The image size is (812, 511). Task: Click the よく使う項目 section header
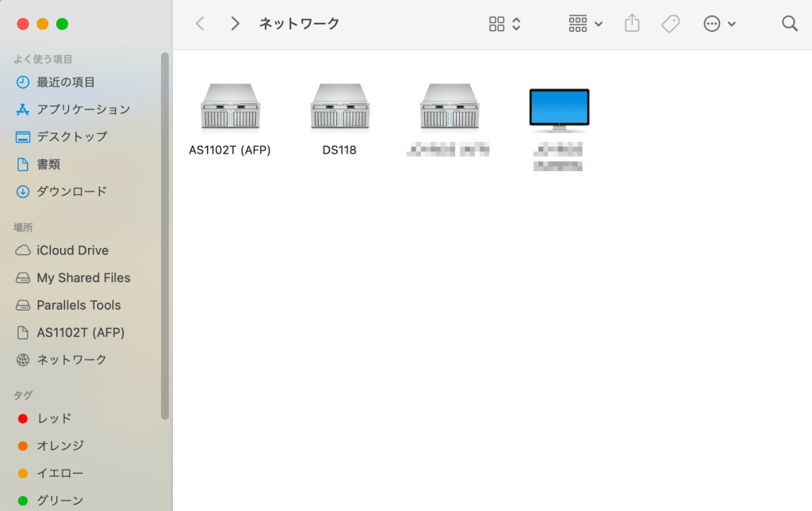click(x=43, y=59)
